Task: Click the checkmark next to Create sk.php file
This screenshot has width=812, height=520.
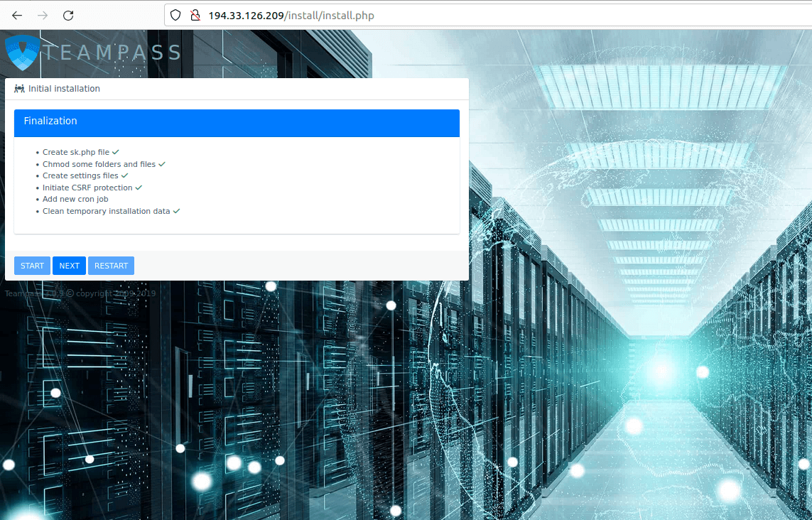Action: [115, 152]
